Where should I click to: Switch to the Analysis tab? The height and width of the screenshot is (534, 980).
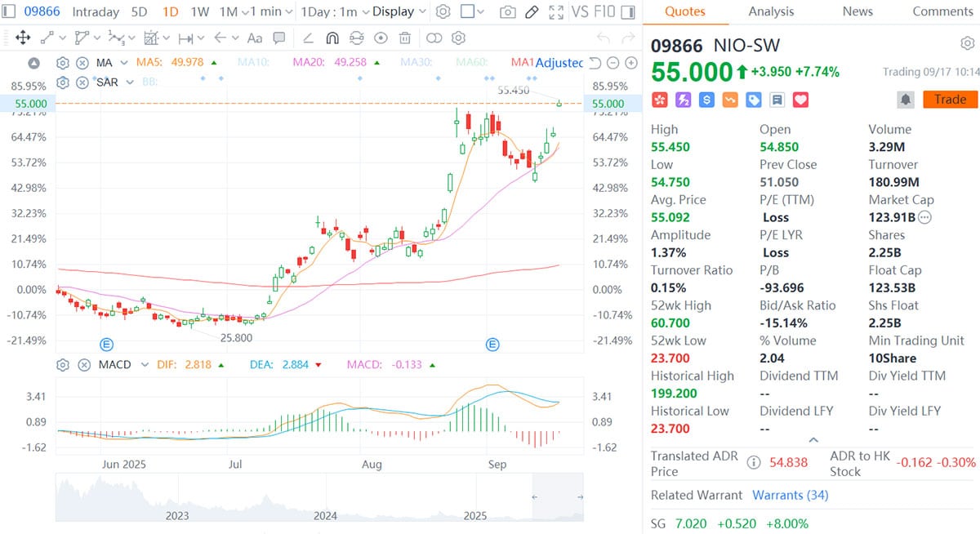point(771,11)
